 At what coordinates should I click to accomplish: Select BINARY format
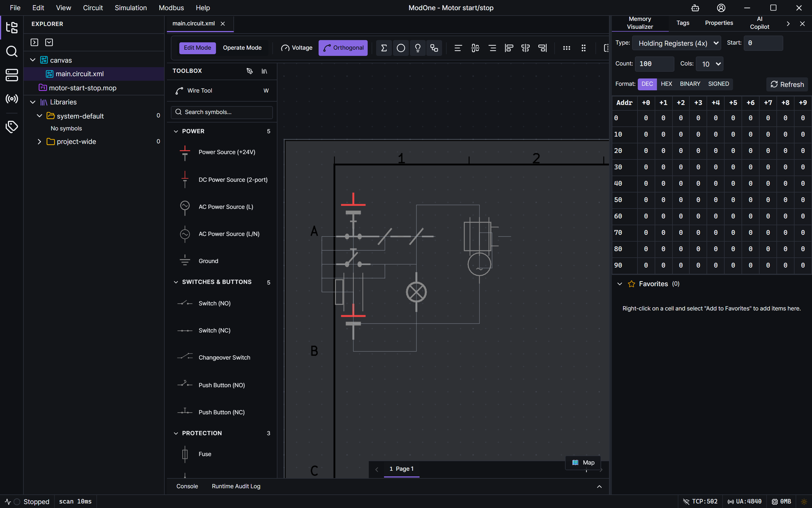[x=690, y=84]
